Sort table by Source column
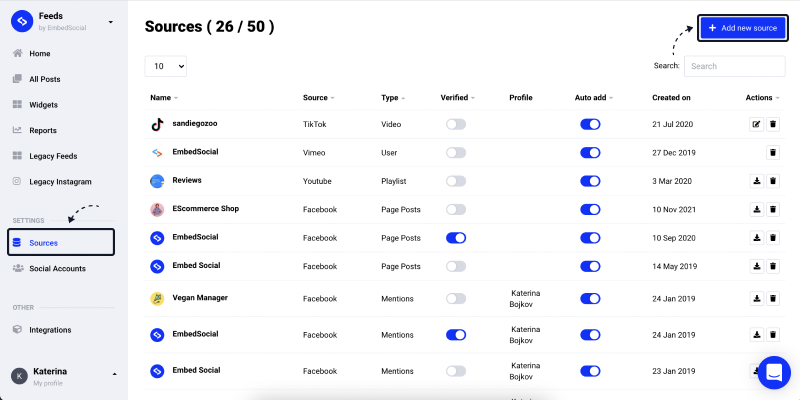800x400 pixels. point(318,98)
